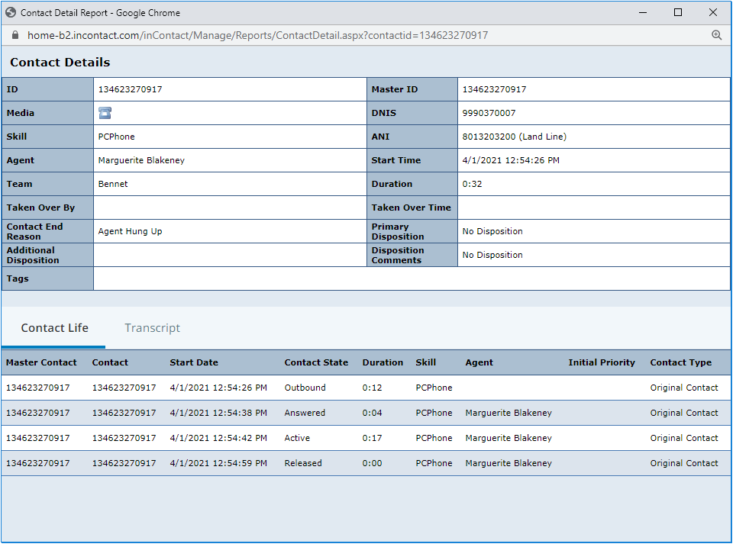Click the DNIS value 9990370007

[x=489, y=113]
